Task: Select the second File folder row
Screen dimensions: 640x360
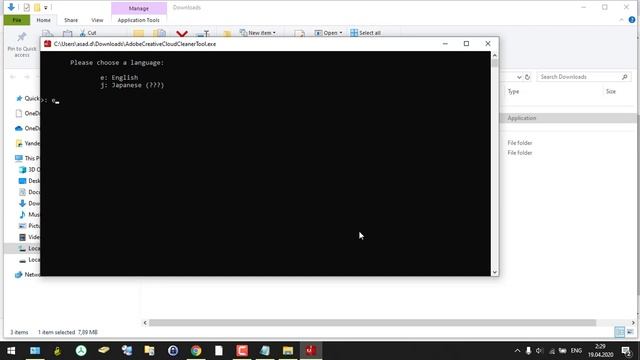Action: (x=520, y=153)
